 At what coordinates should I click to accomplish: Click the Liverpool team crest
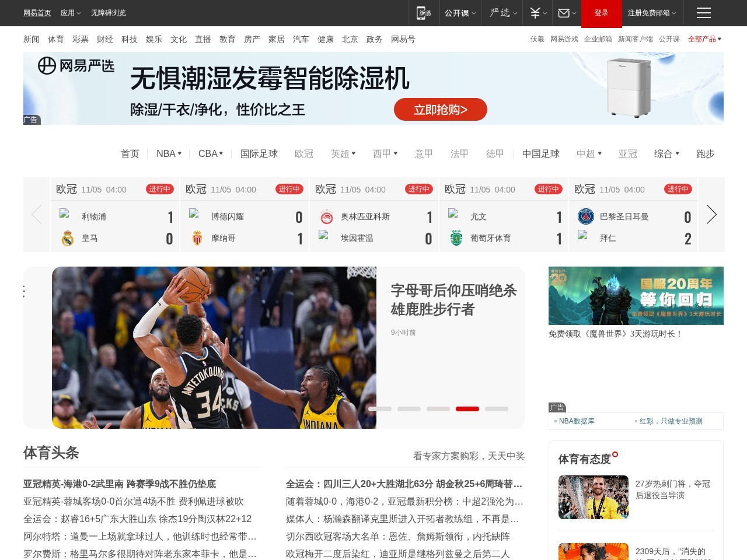point(66,213)
